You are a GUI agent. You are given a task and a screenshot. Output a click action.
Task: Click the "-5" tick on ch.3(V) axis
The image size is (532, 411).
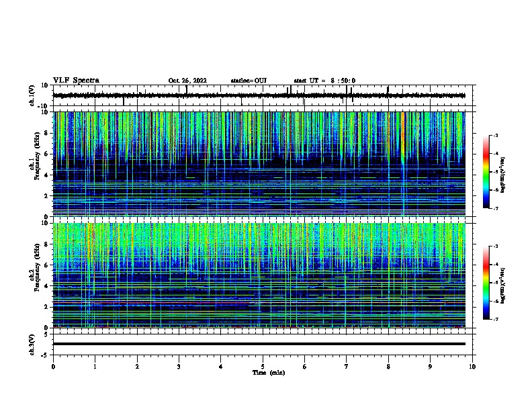(46, 355)
